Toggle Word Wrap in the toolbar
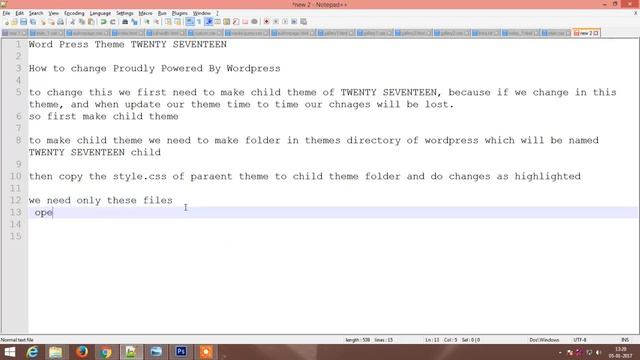This screenshot has height=360, width=640. pos(190,22)
